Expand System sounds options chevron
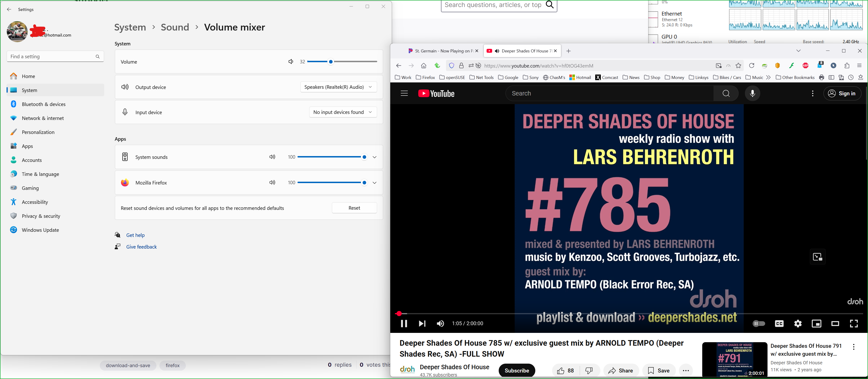 [374, 157]
